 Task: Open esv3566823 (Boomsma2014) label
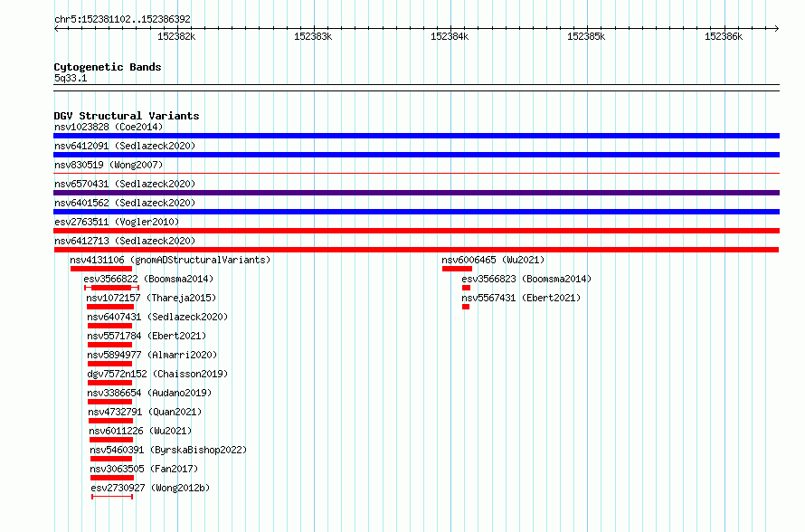(526, 279)
